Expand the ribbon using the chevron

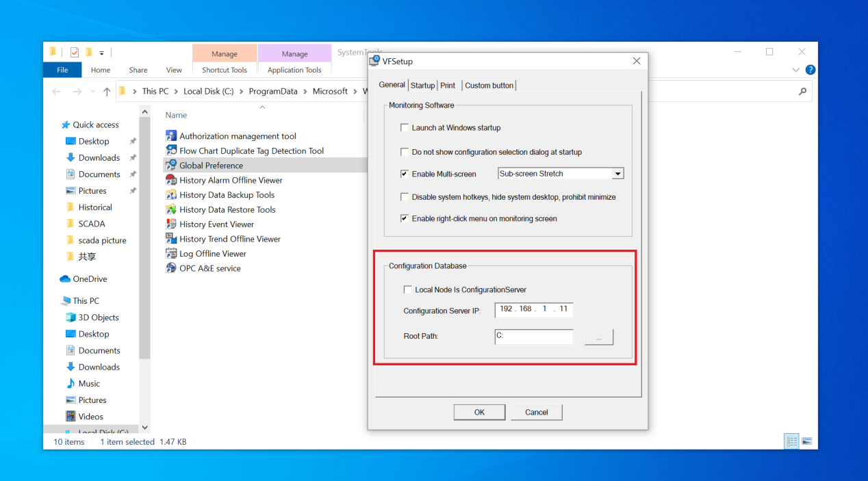coord(795,70)
